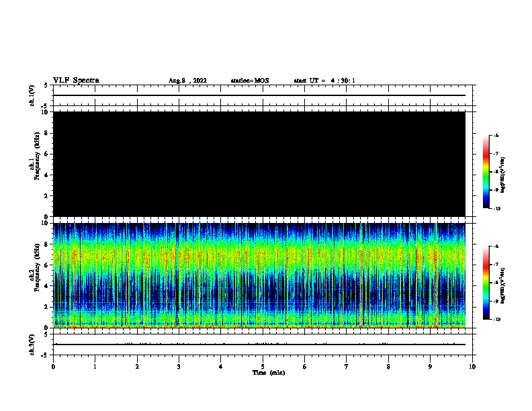The height and width of the screenshot is (411, 532).
Task: Click the upper 'log(PSD)(V²/Hz)' colorbar label
Action: (503, 175)
